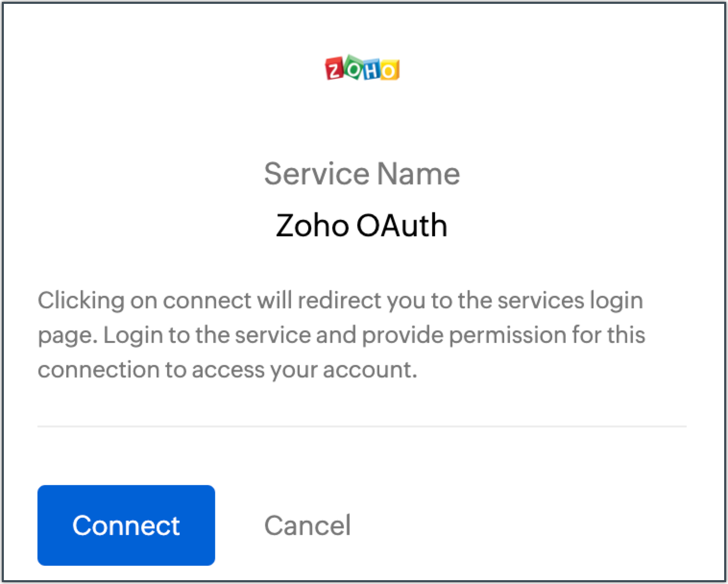This screenshot has width=728, height=584.
Task: Click the first line starting 'Clicking on connect'
Action: (340, 301)
